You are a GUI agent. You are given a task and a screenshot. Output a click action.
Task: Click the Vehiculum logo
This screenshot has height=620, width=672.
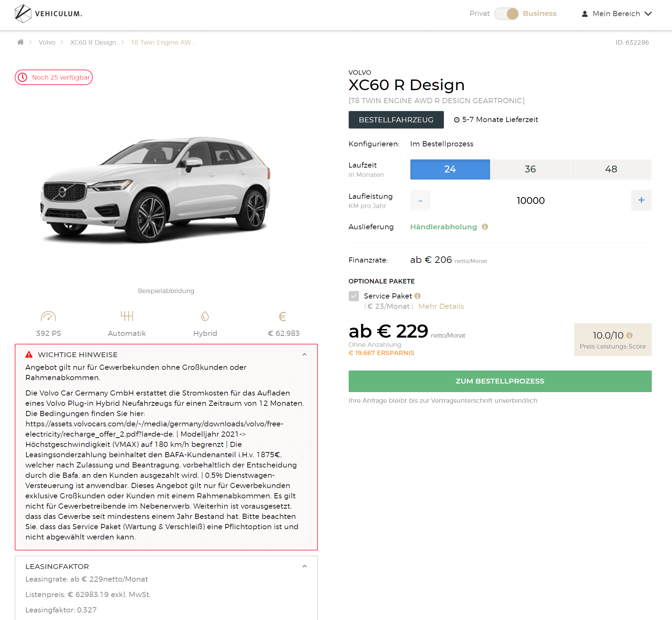pos(48,14)
